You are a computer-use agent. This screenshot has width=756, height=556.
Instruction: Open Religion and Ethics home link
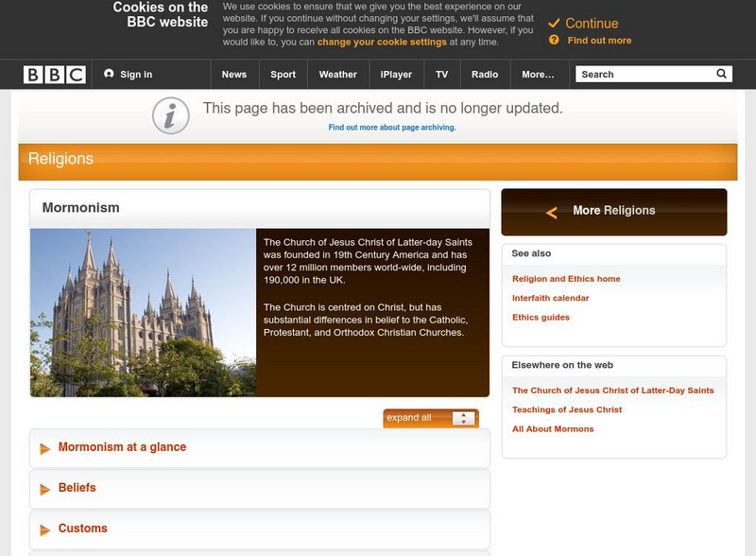point(566,279)
